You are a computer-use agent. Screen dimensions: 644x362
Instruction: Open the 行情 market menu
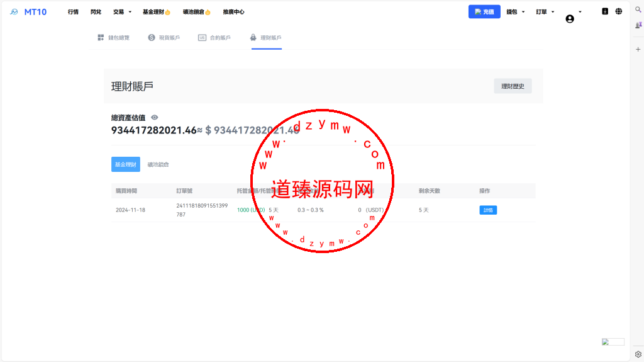(x=73, y=12)
